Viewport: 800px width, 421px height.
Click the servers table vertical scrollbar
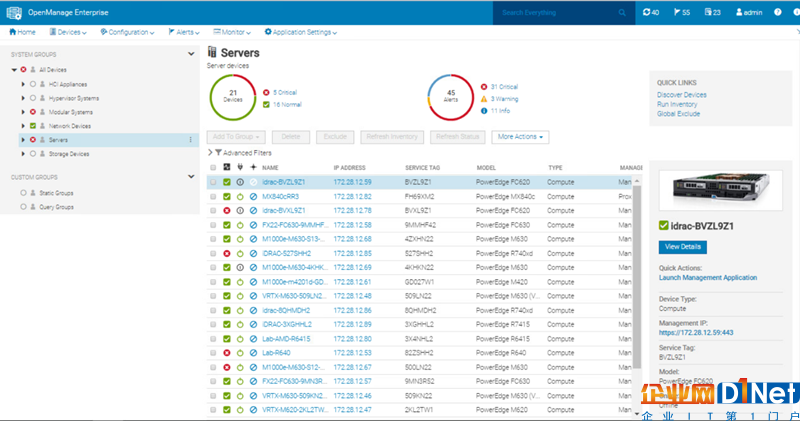[x=637, y=276]
